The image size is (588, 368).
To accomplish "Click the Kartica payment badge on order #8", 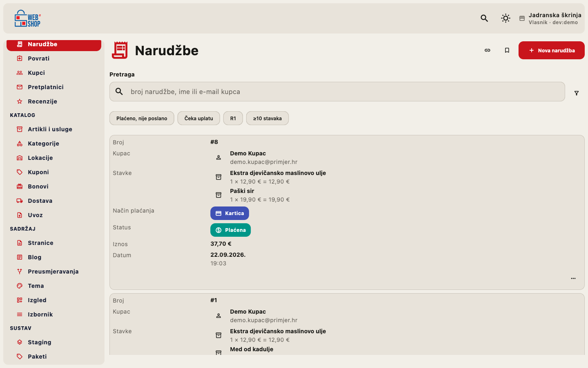I will (229, 213).
